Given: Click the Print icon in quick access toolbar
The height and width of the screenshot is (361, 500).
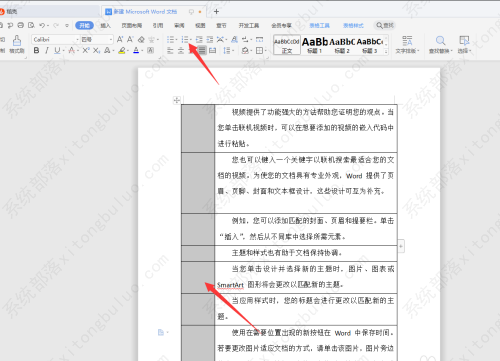Looking at the screenshot, I should pyautogui.click(x=21, y=25).
